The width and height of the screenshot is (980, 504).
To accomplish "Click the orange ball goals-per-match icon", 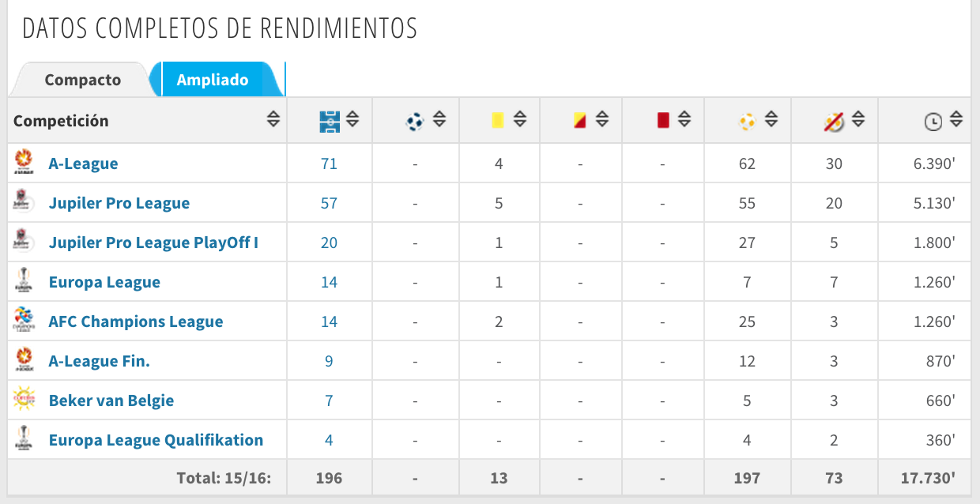I will point(747,121).
